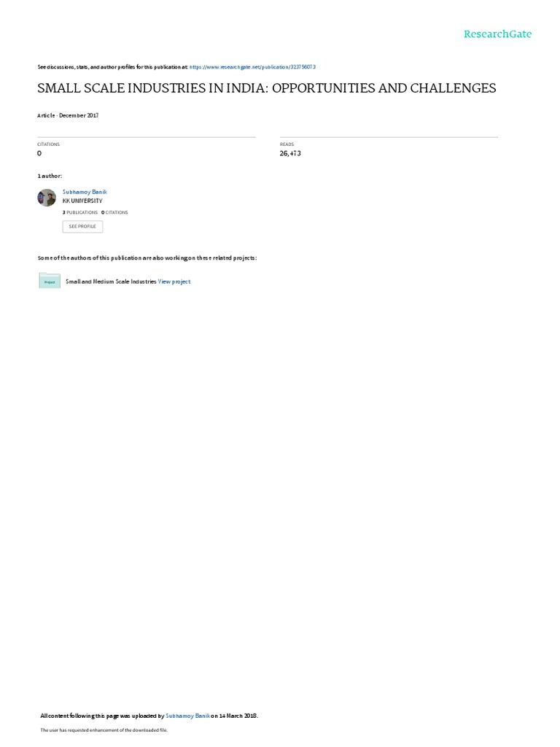Click the 3 PUBLICATIONS count

point(80,212)
